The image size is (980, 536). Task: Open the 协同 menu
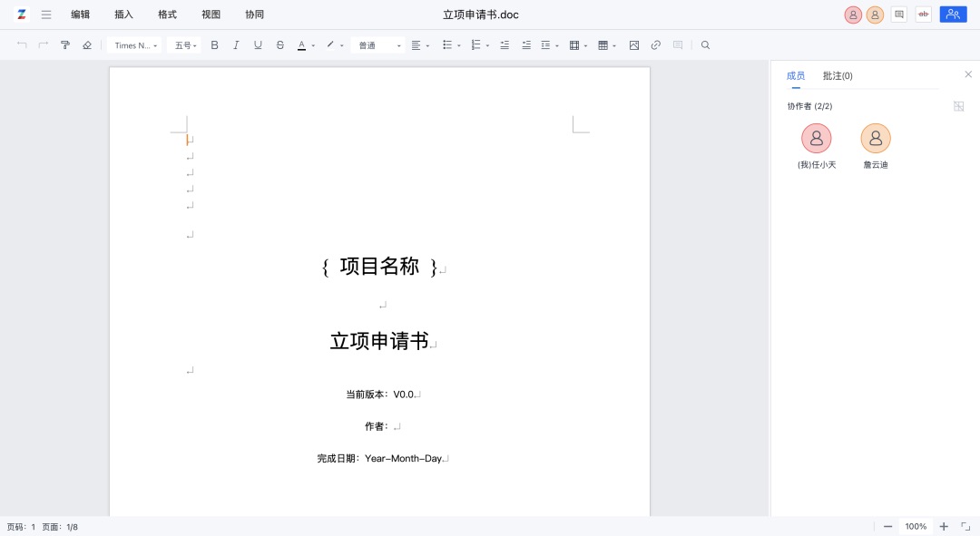pos(254,15)
